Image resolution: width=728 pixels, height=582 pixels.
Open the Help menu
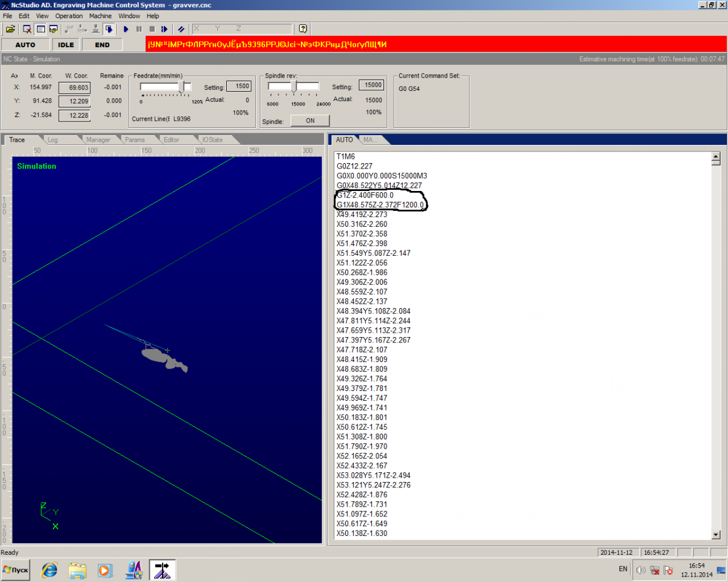coord(153,16)
